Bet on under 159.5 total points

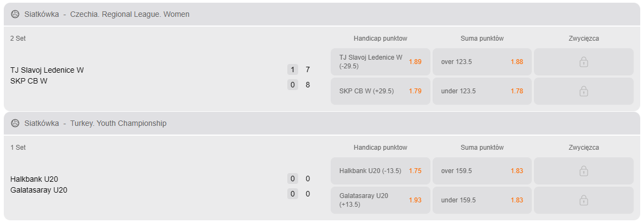(482, 200)
